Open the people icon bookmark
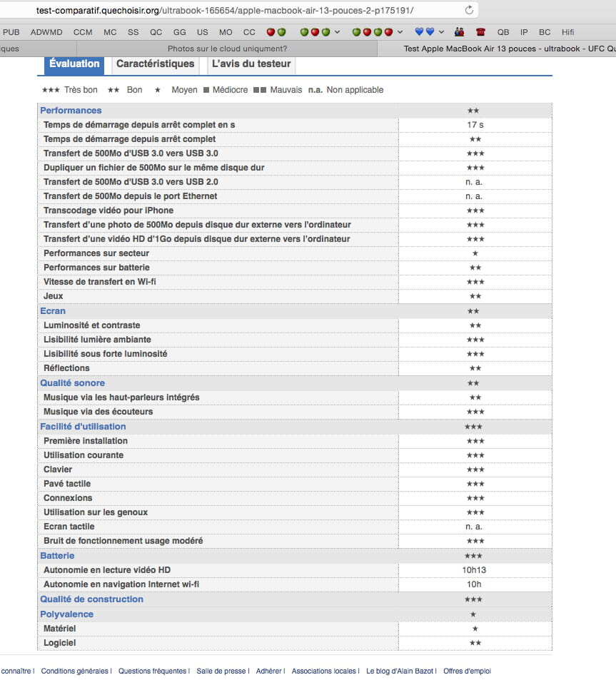 click(x=459, y=32)
